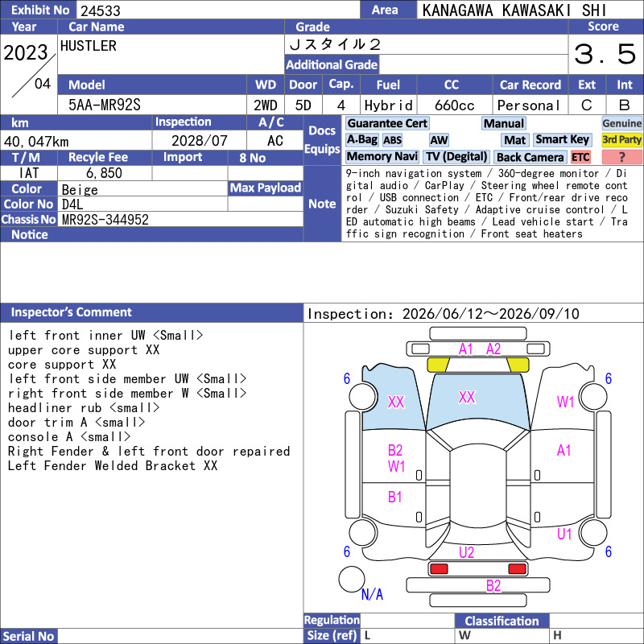
Task: Click the red left tail light
Action: click(x=439, y=569)
